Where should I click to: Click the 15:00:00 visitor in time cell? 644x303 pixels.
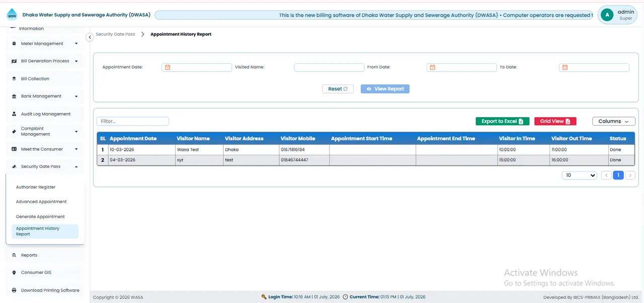pos(523,160)
